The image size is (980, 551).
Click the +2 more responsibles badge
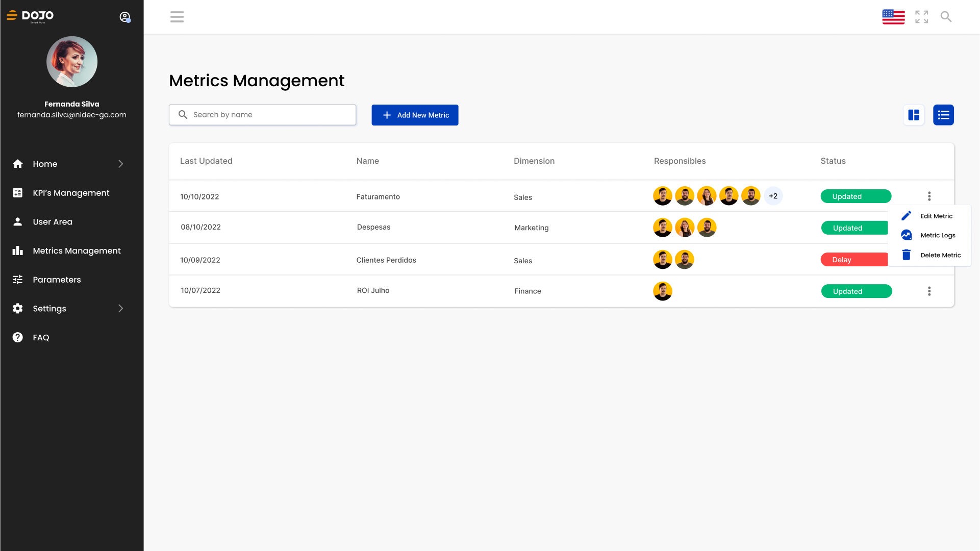(773, 196)
